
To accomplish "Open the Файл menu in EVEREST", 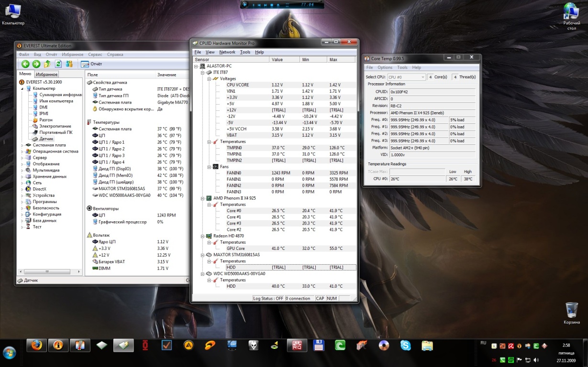I will pos(23,54).
